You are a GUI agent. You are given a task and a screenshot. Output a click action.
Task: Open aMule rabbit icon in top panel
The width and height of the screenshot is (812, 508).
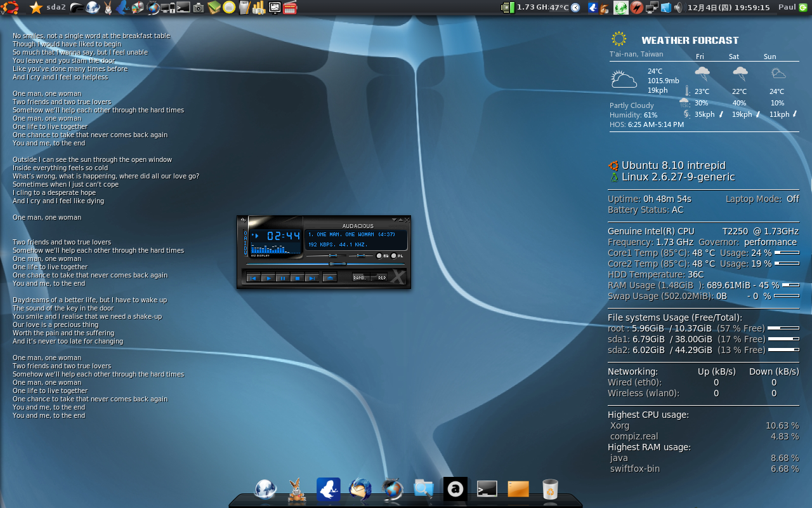click(x=108, y=8)
